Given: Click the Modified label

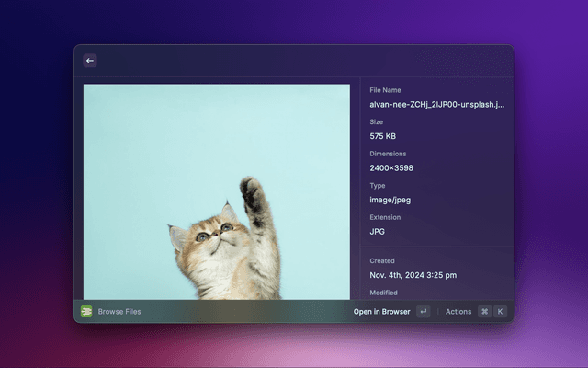Looking at the screenshot, I should [x=383, y=293].
